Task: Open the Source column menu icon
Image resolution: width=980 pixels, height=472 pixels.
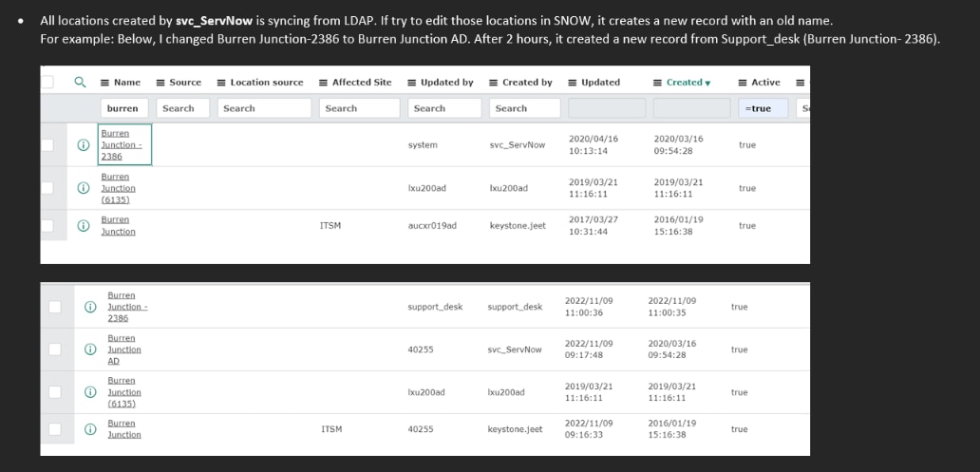Action: [x=160, y=83]
